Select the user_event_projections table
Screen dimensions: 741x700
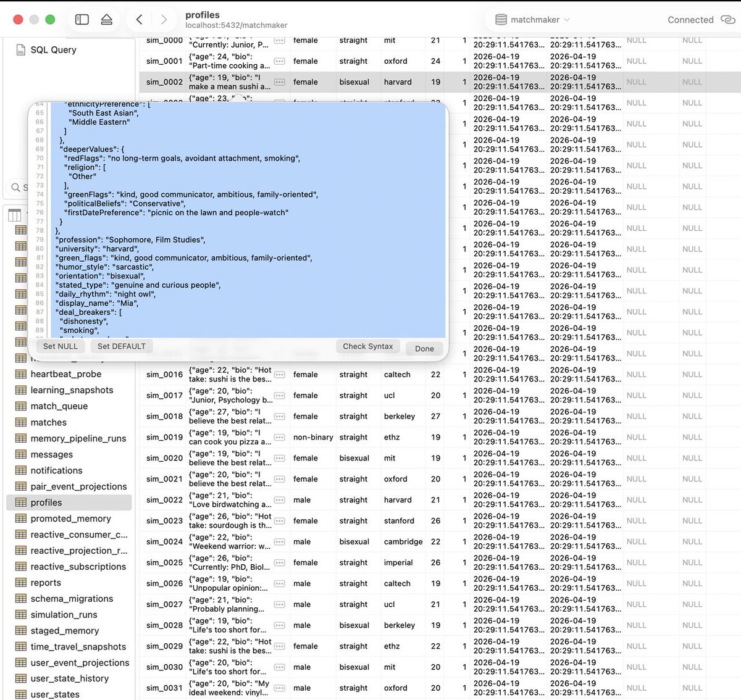(80, 663)
